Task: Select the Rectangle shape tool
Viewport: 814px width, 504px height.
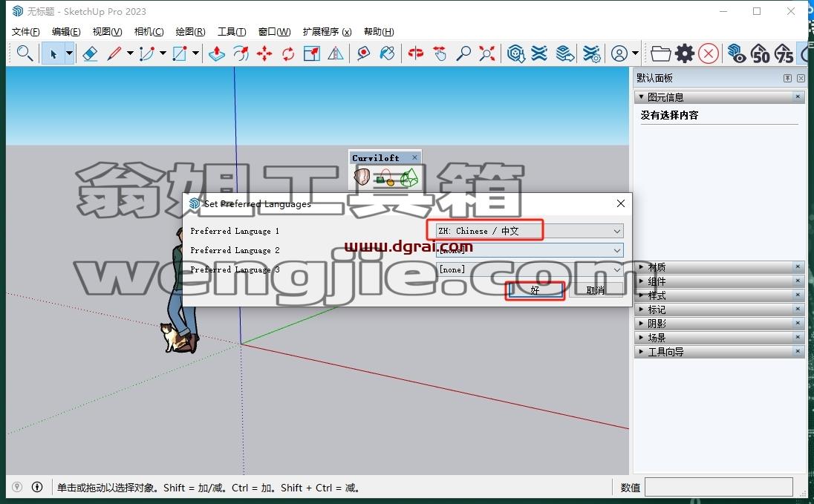Action: 180,53
